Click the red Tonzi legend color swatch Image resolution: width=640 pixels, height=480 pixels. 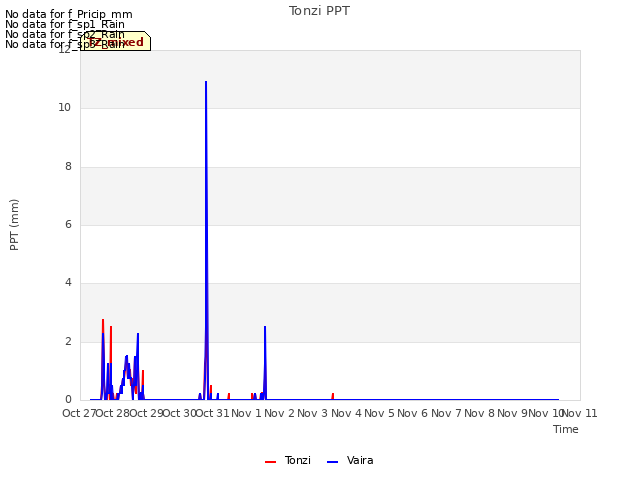pyautogui.click(x=271, y=462)
